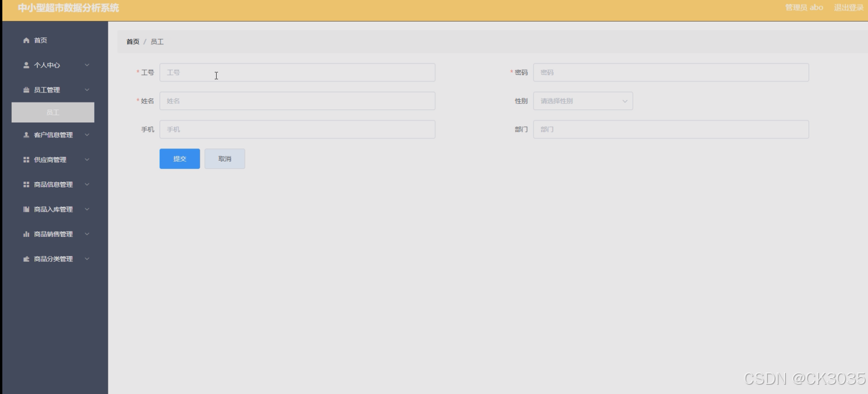Open the 个人中心 menu label

point(47,65)
